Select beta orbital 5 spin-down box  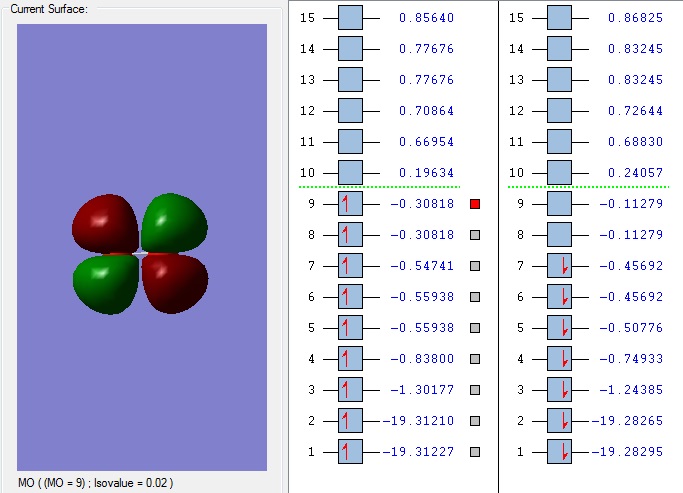tap(559, 328)
